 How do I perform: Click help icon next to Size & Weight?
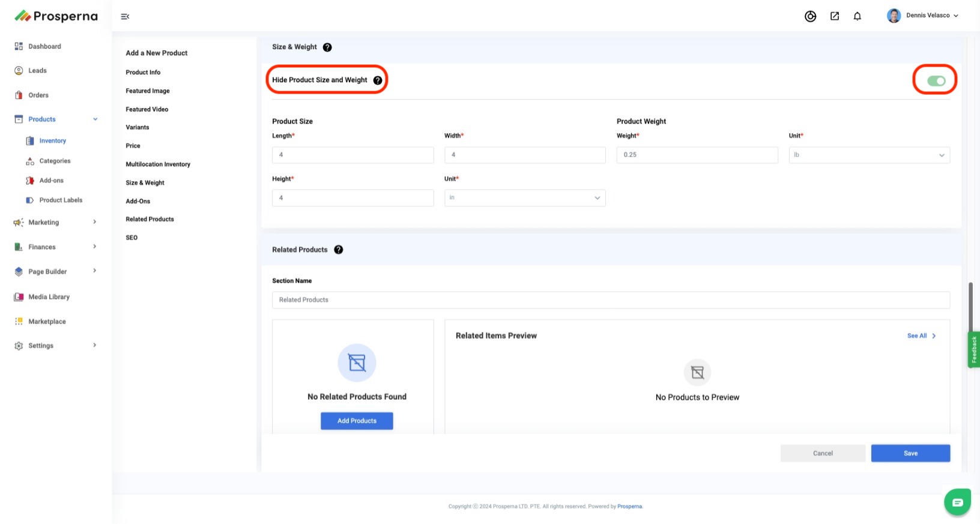[327, 47]
